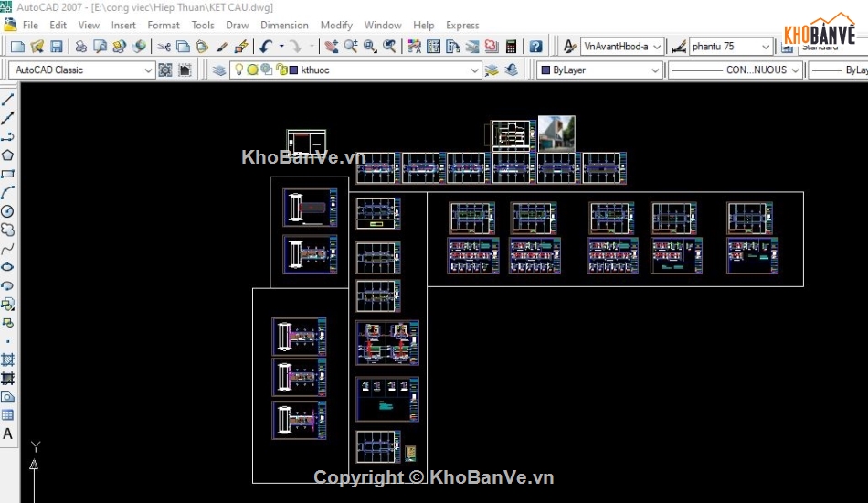This screenshot has width=868, height=503.
Task: Open the QuickCalc calculator
Action: pos(511,47)
